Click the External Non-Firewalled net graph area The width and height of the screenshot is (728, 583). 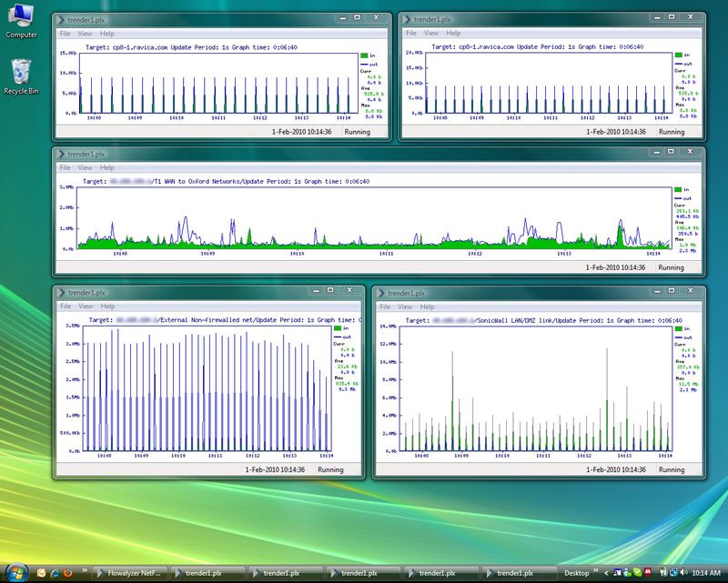[207, 388]
